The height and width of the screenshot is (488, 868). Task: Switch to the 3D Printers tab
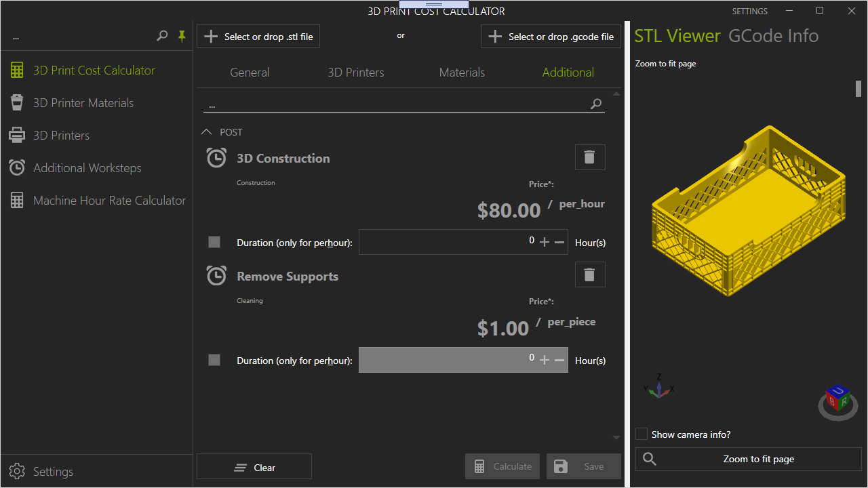point(356,73)
